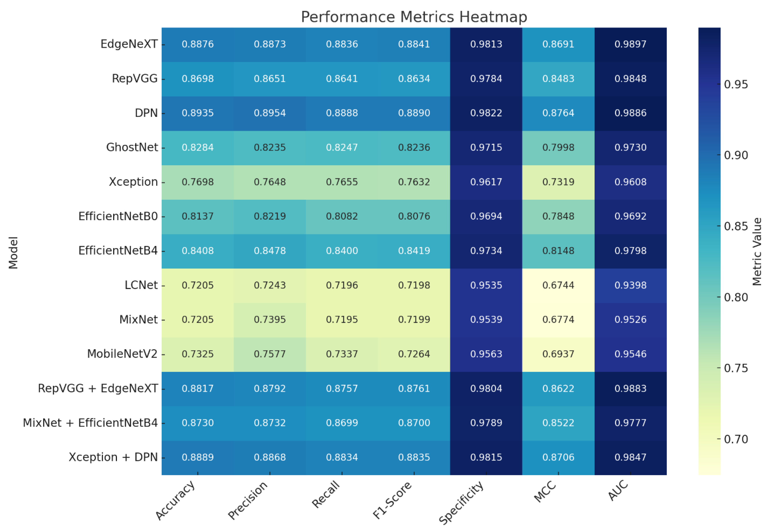
Task: Select the DPN Precision cell 0.8954
Action: 270,113
